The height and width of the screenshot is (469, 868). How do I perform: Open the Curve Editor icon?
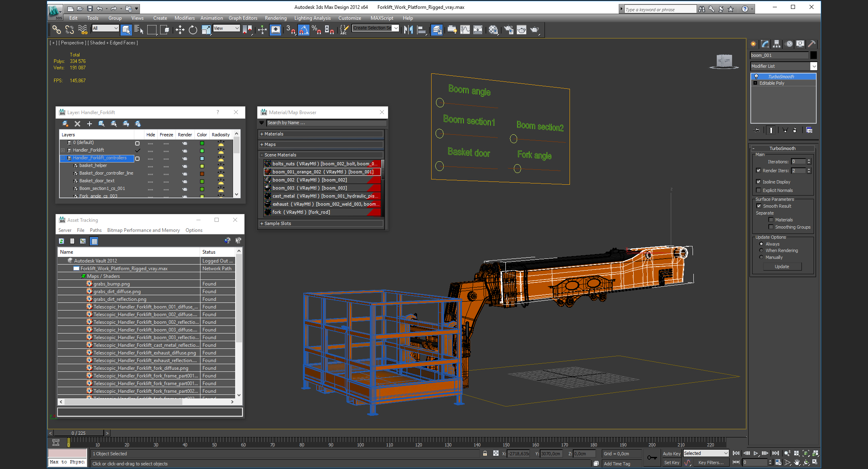pos(465,29)
